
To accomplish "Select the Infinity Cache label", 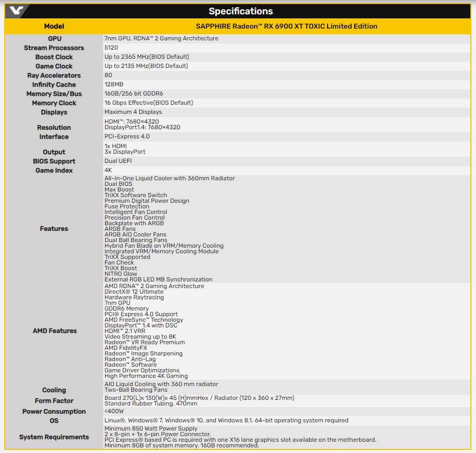I will 54,85.
